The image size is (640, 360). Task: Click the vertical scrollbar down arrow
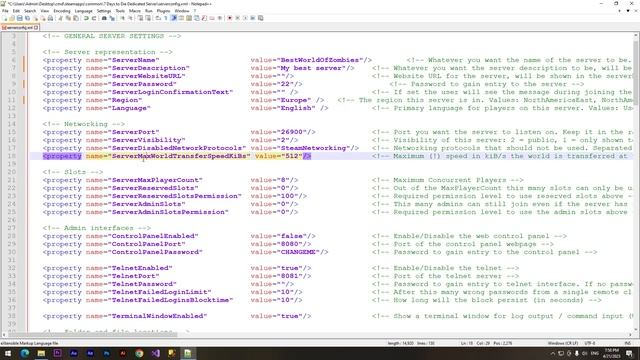636,329
